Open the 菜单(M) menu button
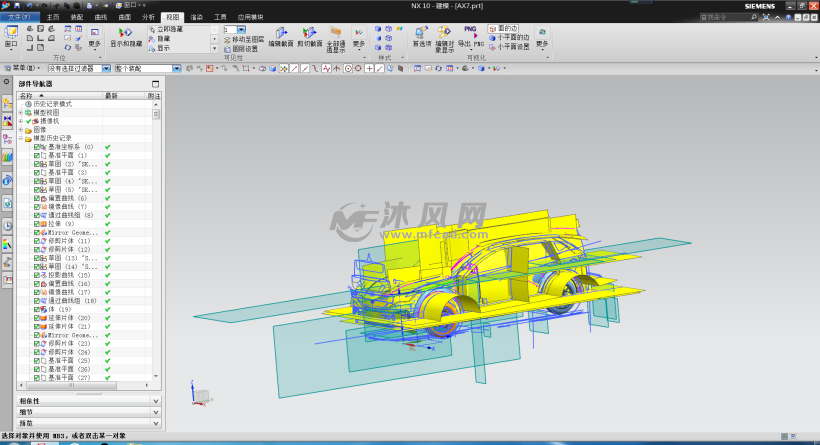Image resolution: width=820 pixels, height=445 pixels. (22, 69)
